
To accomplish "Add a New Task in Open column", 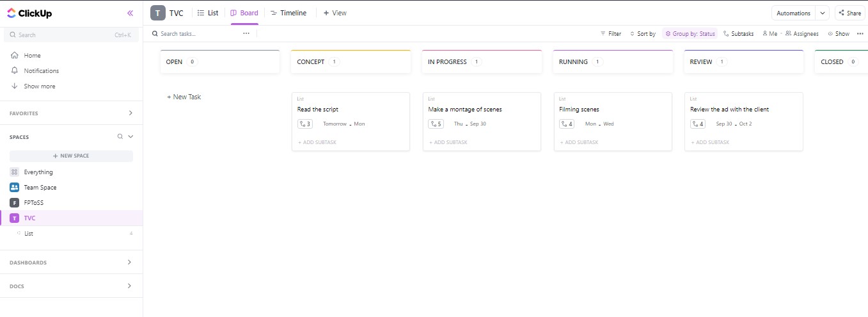I will (x=184, y=97).
